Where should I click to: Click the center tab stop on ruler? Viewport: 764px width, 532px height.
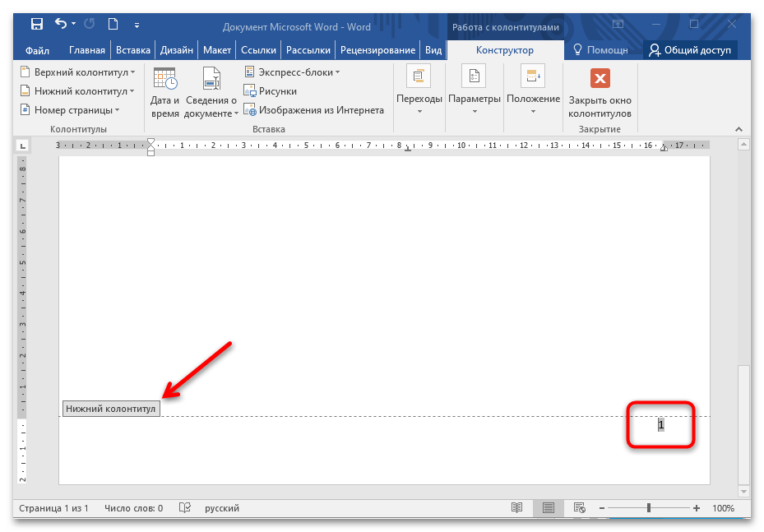(408, 148)
